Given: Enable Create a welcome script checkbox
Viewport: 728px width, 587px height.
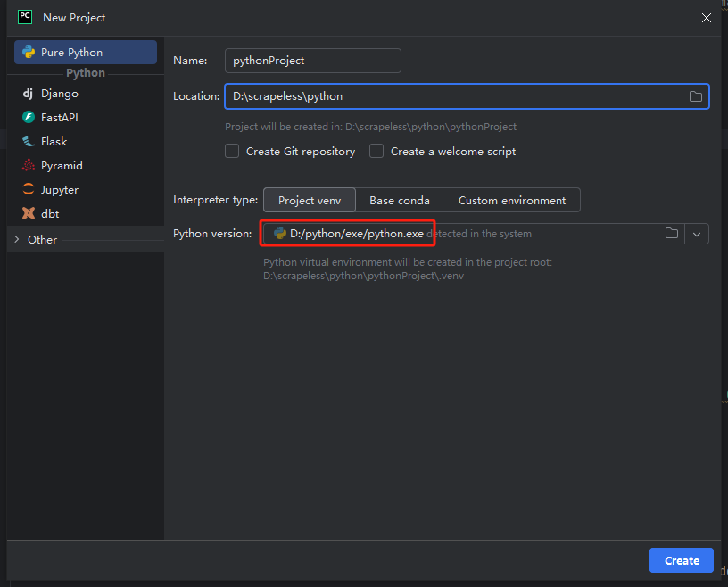Looking at the screenshot, I should pyautogui.click(x=376, y=152).
